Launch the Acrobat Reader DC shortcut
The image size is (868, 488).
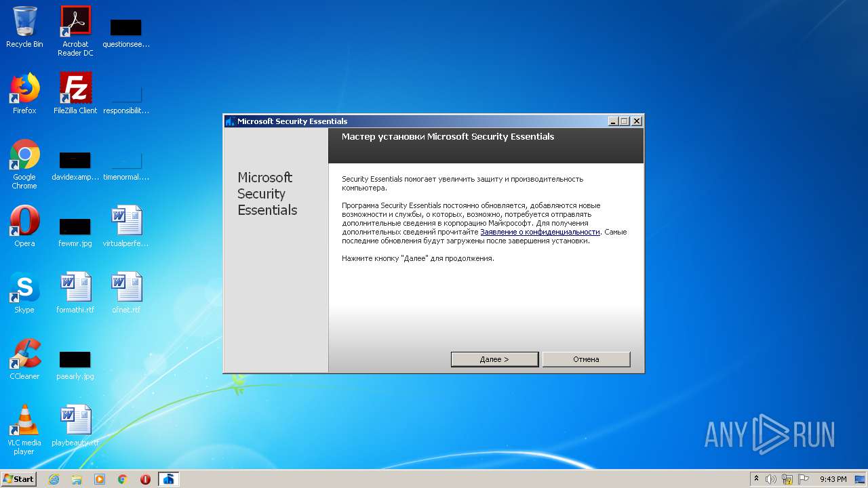tap(75, 31)
